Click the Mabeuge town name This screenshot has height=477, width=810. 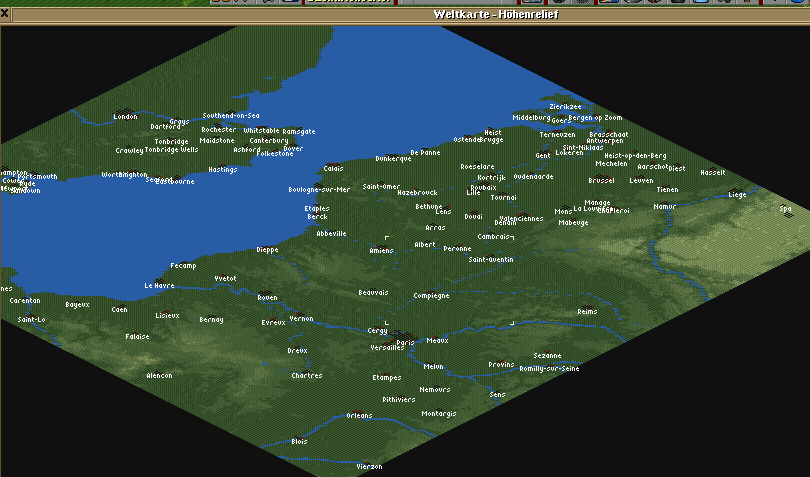click(x=573, y=223)
